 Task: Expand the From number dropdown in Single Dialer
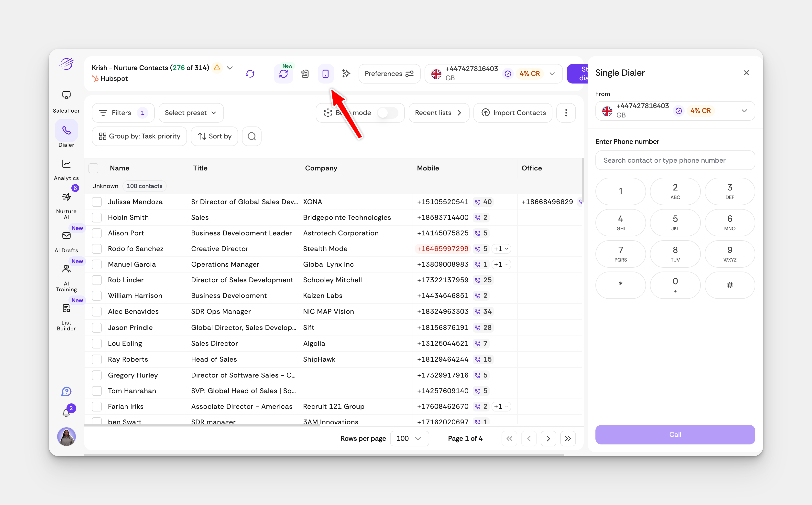[744, 111]
